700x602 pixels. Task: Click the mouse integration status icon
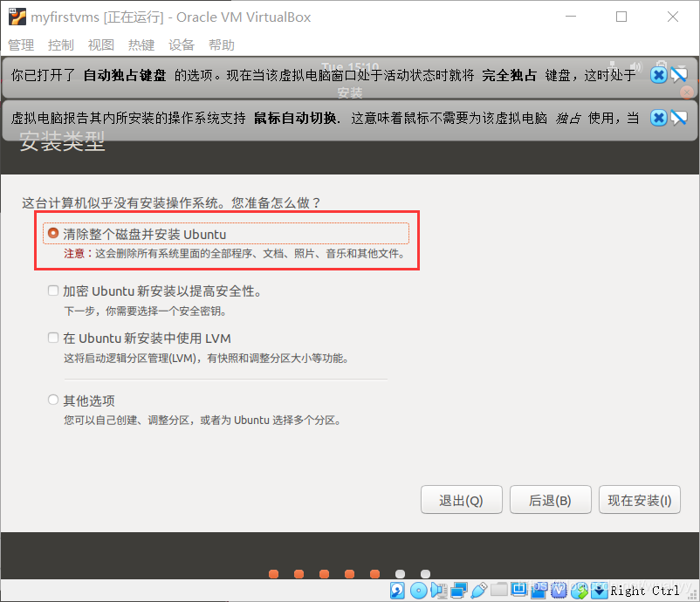click(580, 591)
